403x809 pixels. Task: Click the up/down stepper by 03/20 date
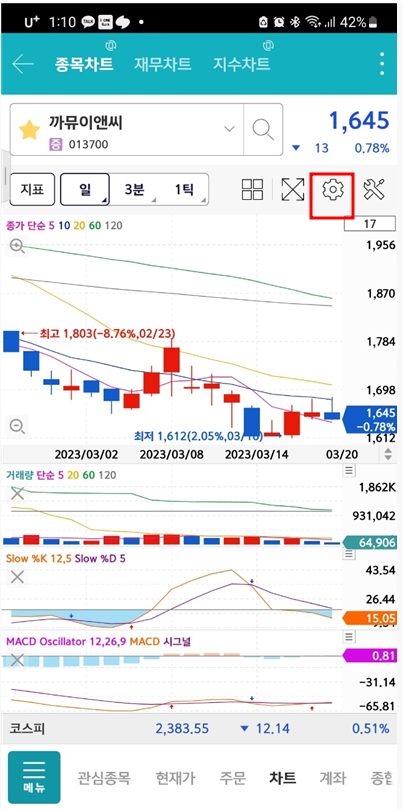pos(388,455)
